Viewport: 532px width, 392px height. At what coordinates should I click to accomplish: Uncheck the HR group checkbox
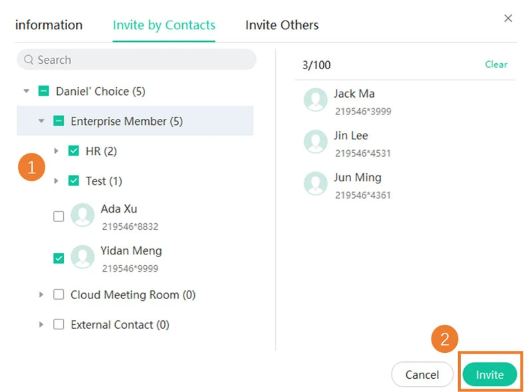click(x=74, y=151)
